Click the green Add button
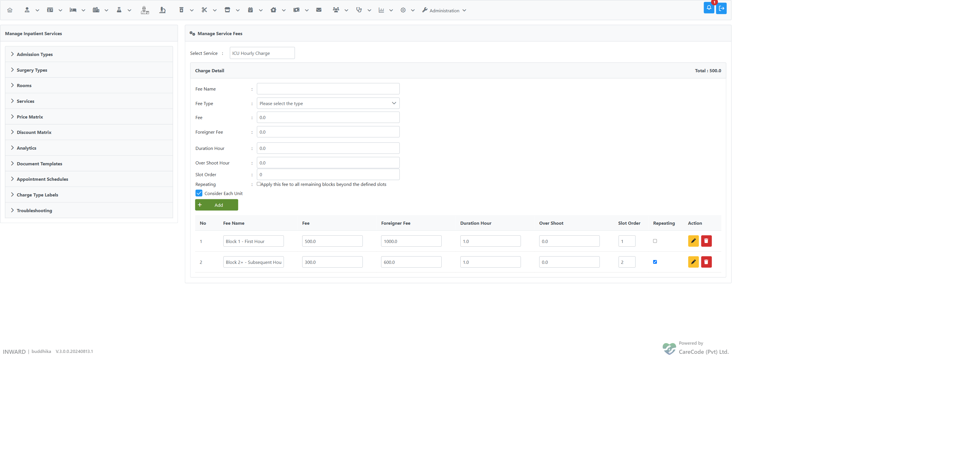 pyautogui.click(x=216, y=205)
